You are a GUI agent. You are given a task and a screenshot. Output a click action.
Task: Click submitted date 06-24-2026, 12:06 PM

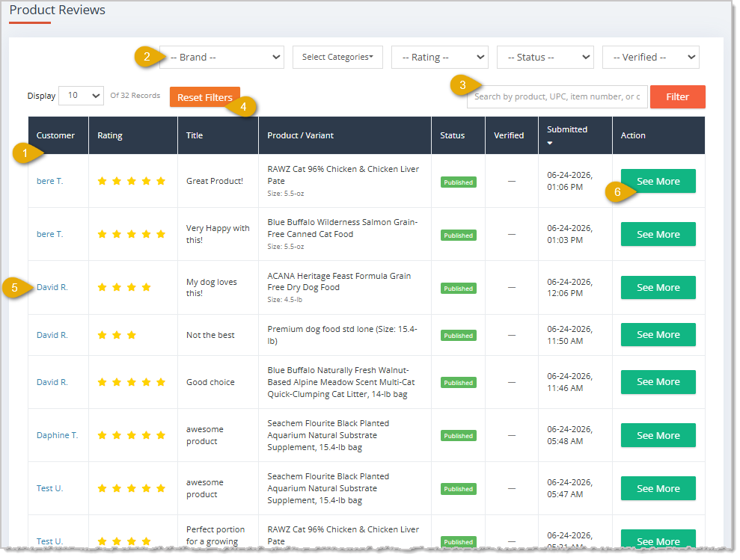pyautogui.click(x=569, y=287)
